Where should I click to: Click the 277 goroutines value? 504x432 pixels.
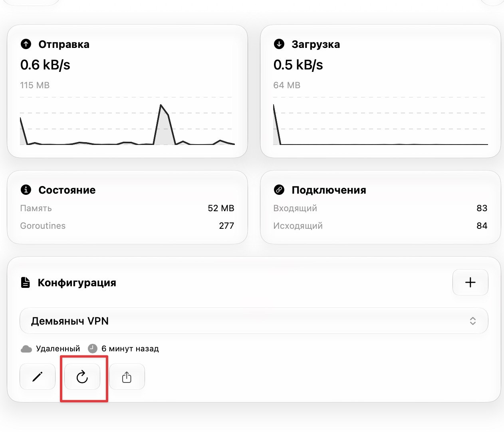[226, 226]
